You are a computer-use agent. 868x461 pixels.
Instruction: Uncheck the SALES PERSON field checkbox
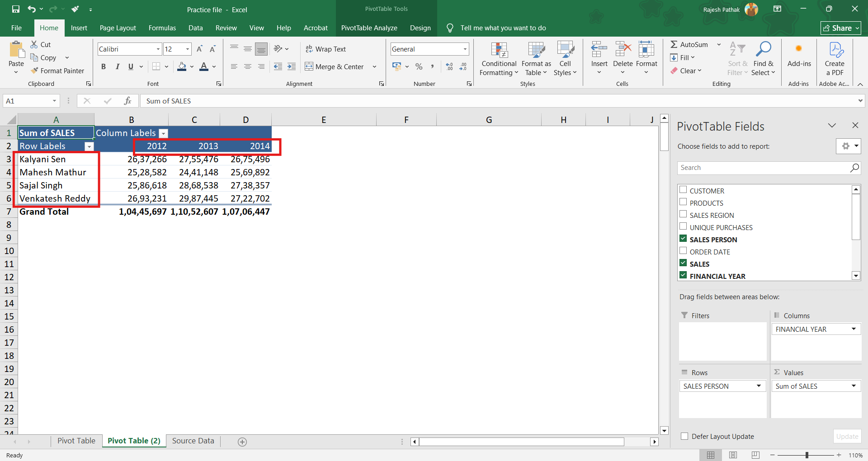point(683,239)
